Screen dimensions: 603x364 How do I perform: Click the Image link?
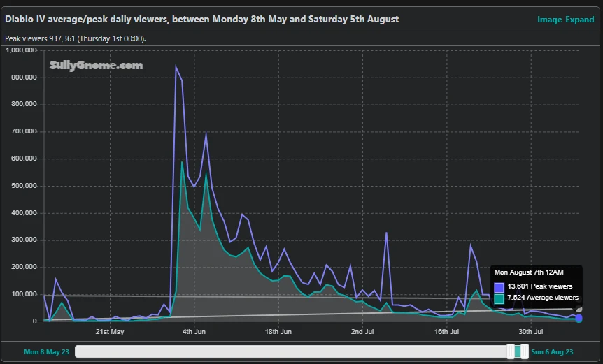pyautogui.click(x=549, y=20)
